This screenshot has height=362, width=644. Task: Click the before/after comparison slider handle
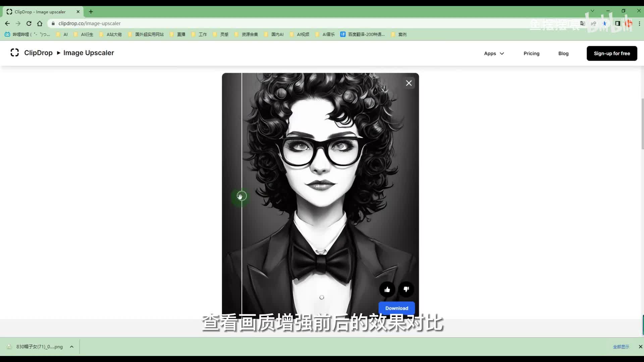[x=241, y=196]
